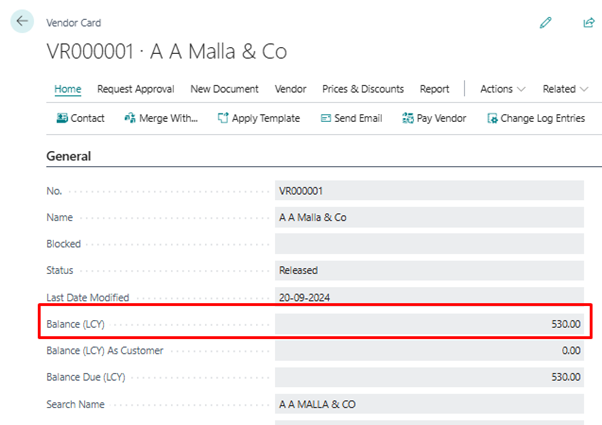Click Pay Vendor action
This screenshot has width=602, height=425.
click(434, 118)
